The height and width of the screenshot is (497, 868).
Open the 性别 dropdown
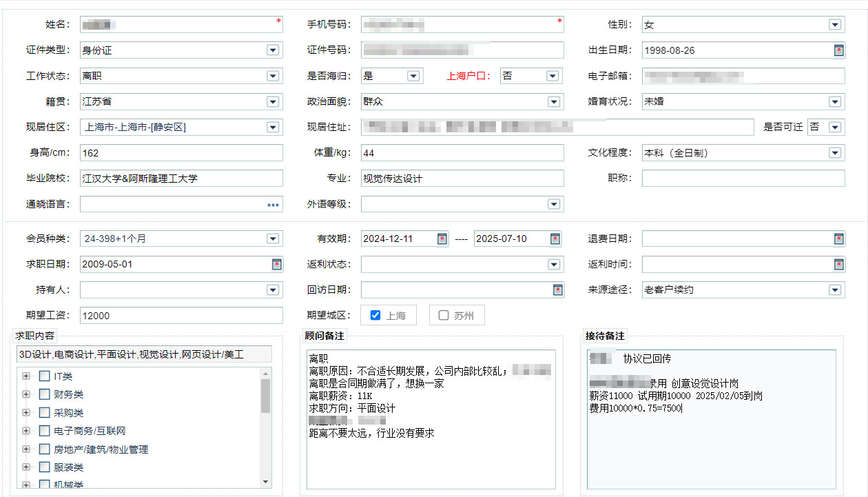[835, 25]
